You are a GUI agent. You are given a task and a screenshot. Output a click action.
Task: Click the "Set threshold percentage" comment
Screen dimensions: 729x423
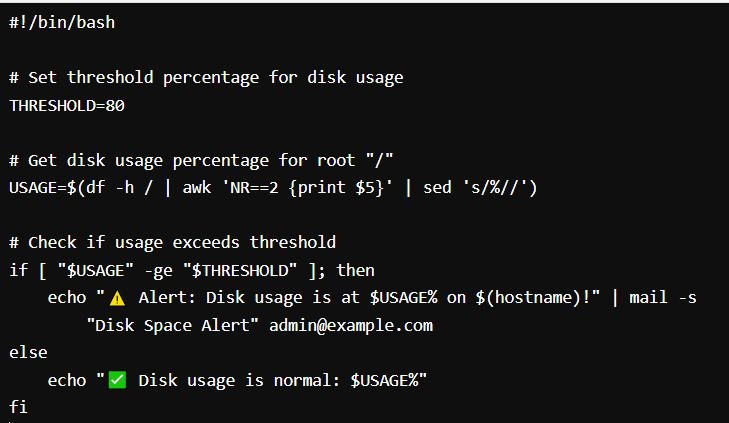(206, 78)
